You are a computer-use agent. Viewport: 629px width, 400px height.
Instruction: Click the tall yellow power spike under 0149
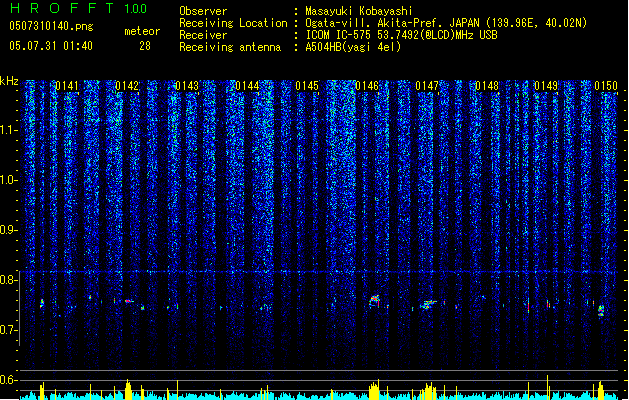coord(548,386)
